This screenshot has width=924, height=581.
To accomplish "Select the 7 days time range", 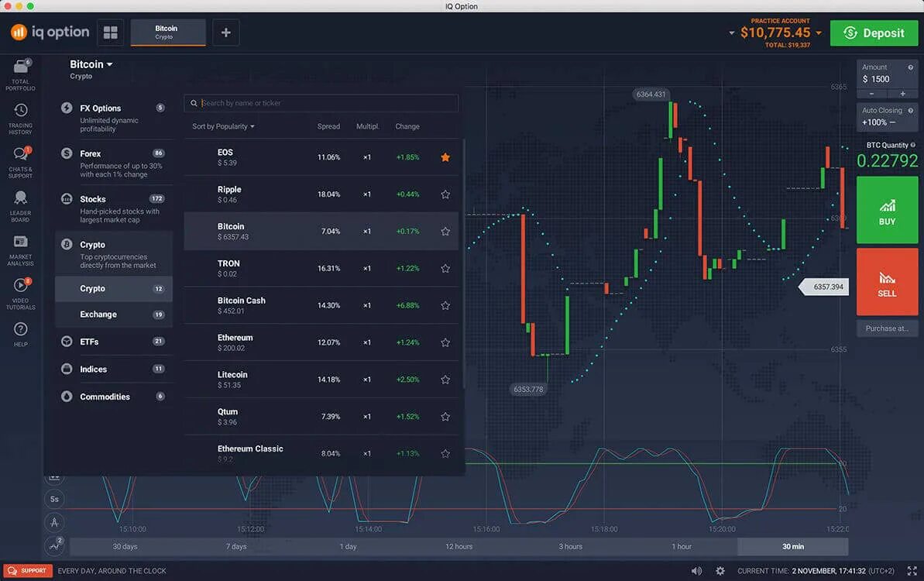I will tap(236, 547).
